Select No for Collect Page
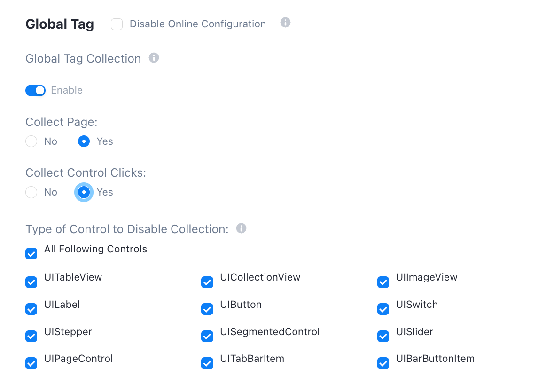This screenshot has height=392, width=546. point(31,141)
